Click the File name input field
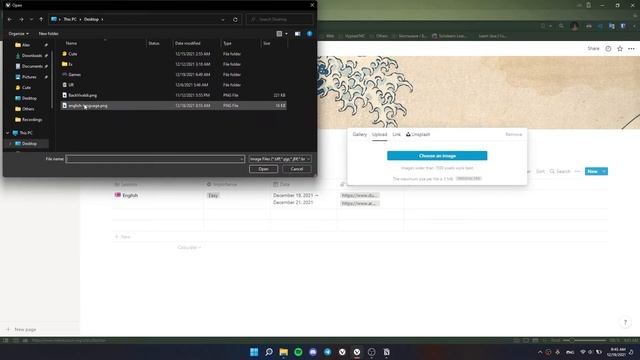640x360 pixels. (153, 159)
